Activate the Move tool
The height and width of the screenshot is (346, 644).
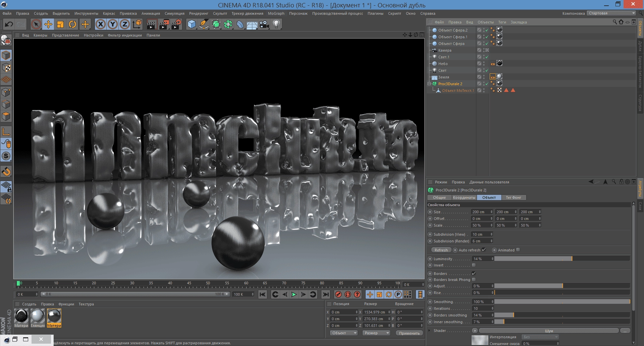tap(48, 24)
